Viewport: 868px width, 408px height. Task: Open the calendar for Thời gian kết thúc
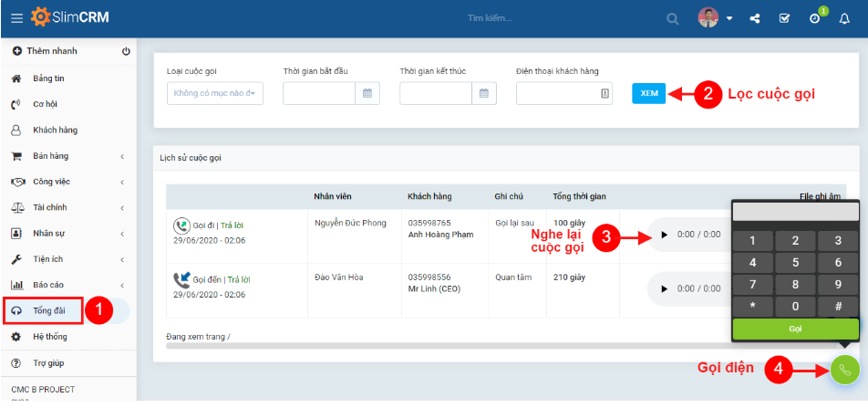tap(484, 94)
